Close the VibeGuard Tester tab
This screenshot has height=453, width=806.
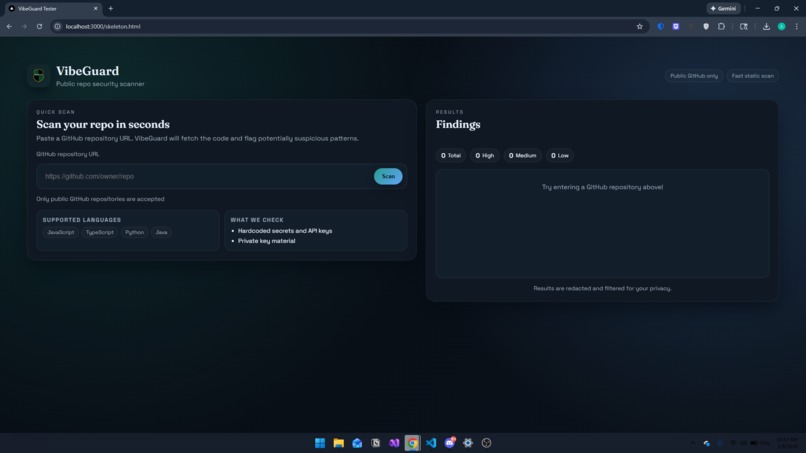pyautogui.click(x=96, y=8)
